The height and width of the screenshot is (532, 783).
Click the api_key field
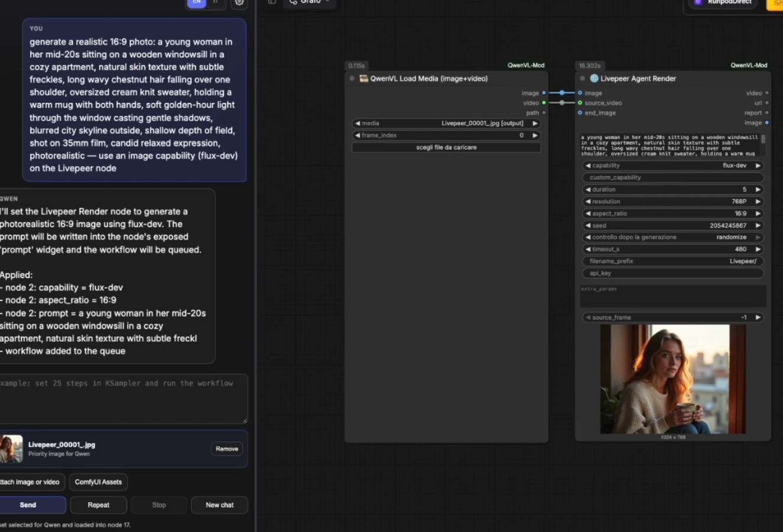[x=672, y=273]
